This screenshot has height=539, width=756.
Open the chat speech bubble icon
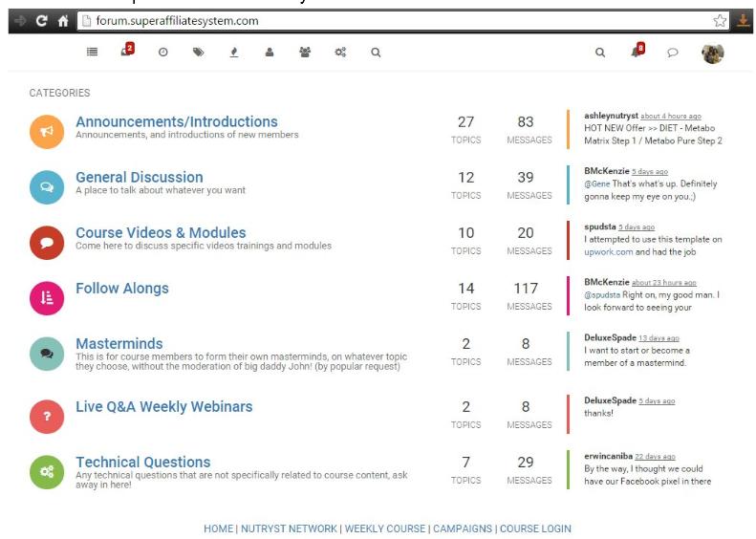point(673,52)
